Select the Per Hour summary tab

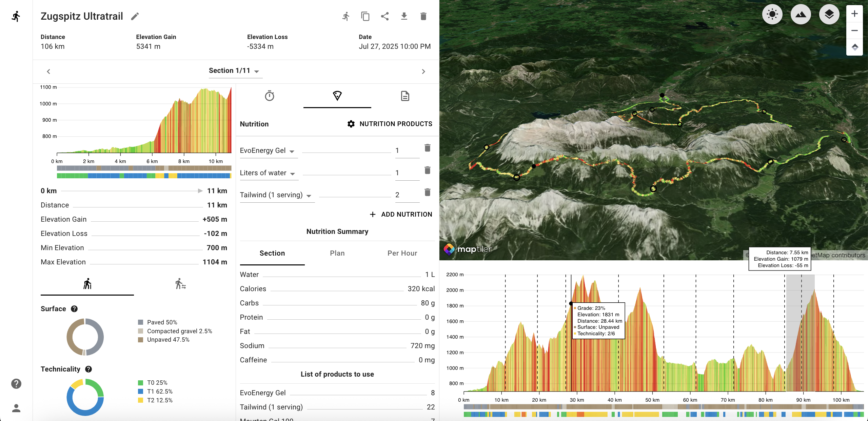pyautogui.click(x=402, y=253)
